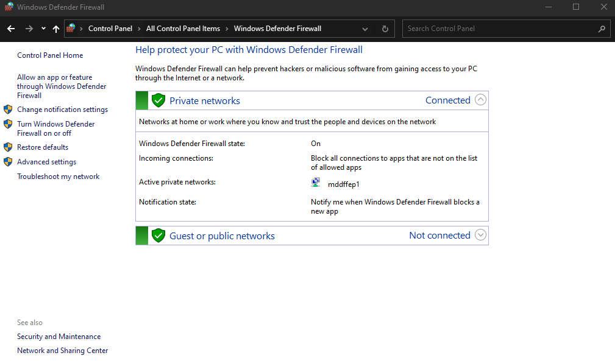Select Windows Defender Firewall breadcrumb

278,29
